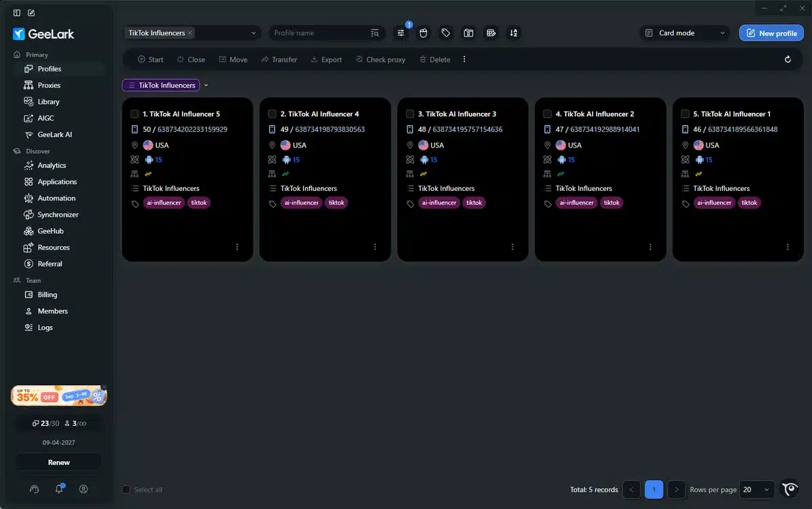812x509 pixels.
Task: Open Automation in the sidebar
Action: click(56, 198)
